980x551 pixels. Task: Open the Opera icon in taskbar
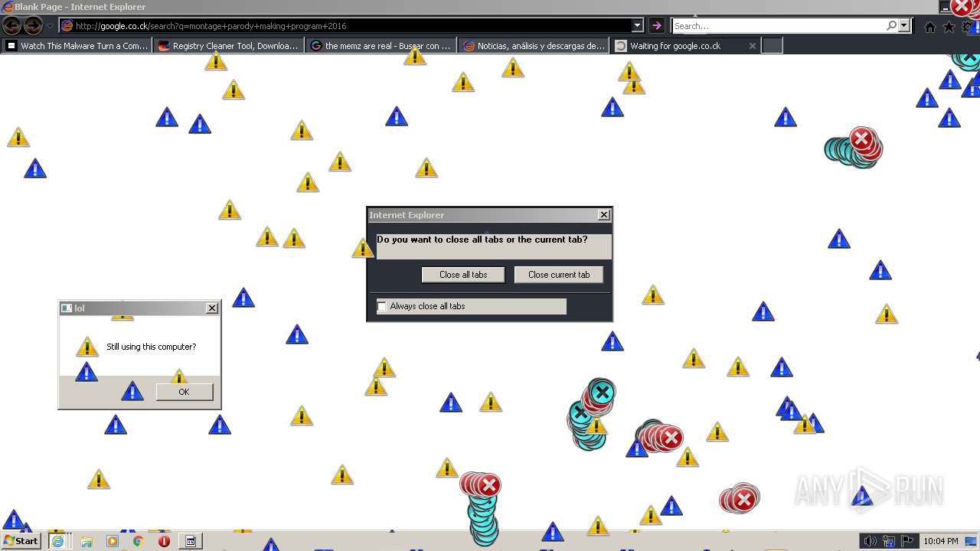[164, 541]
